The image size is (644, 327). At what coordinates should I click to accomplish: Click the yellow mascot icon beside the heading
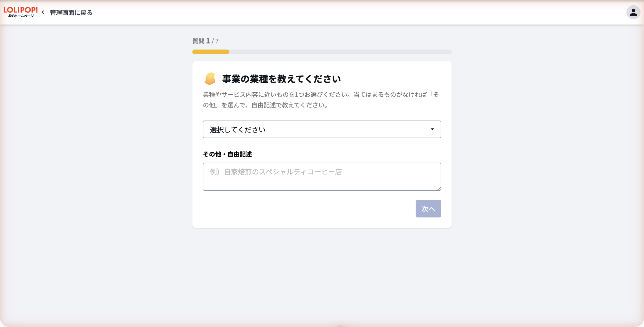coord(210,79)
